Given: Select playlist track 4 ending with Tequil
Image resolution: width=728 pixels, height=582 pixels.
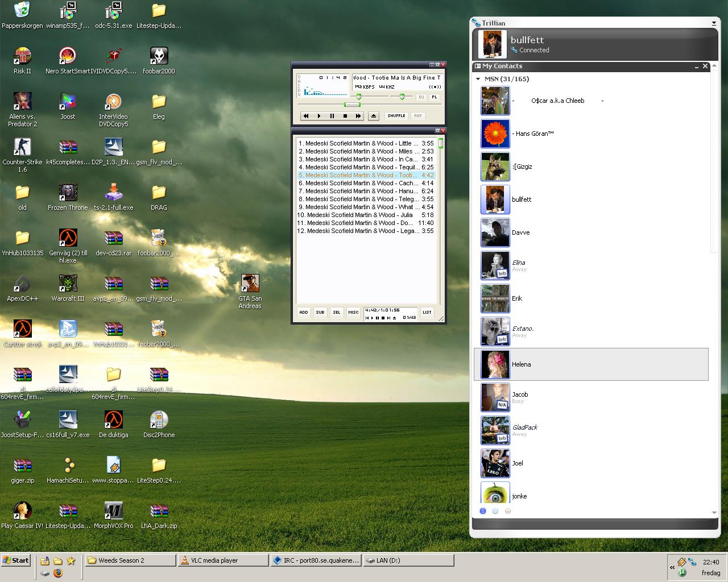Looking at the screenshot, I should pos(366,167).
